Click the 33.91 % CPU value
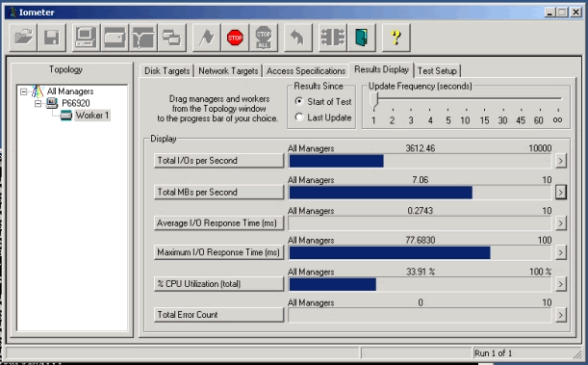588x365 pixels. pos(421,272)
